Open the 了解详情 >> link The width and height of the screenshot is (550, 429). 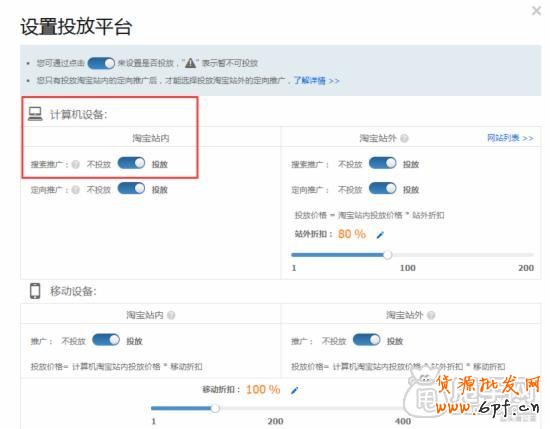point(316,81)
